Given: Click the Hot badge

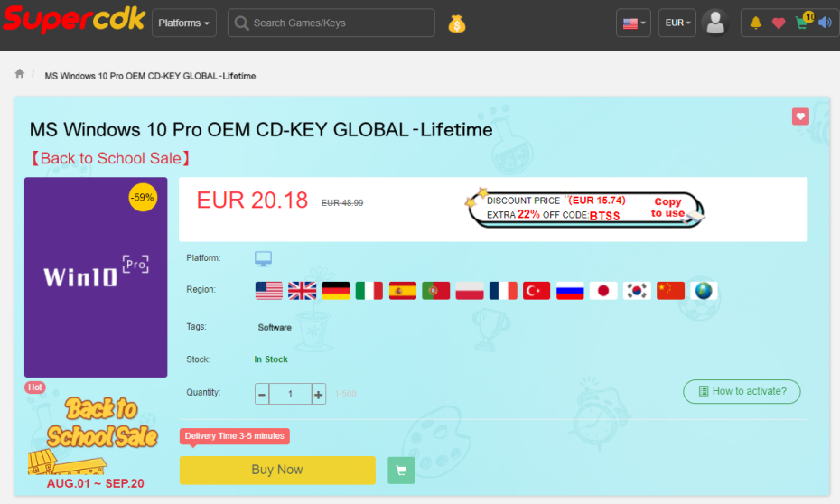Looking at the screenshot, I should coord(35,387).
